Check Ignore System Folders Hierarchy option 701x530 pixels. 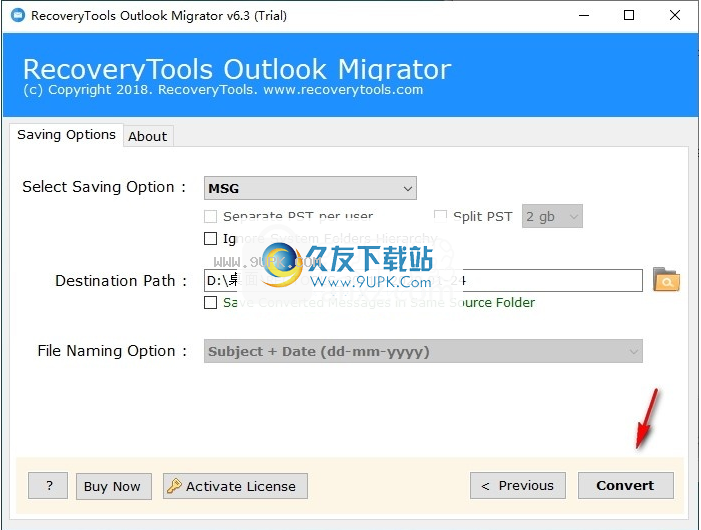[x=211, y=239]
